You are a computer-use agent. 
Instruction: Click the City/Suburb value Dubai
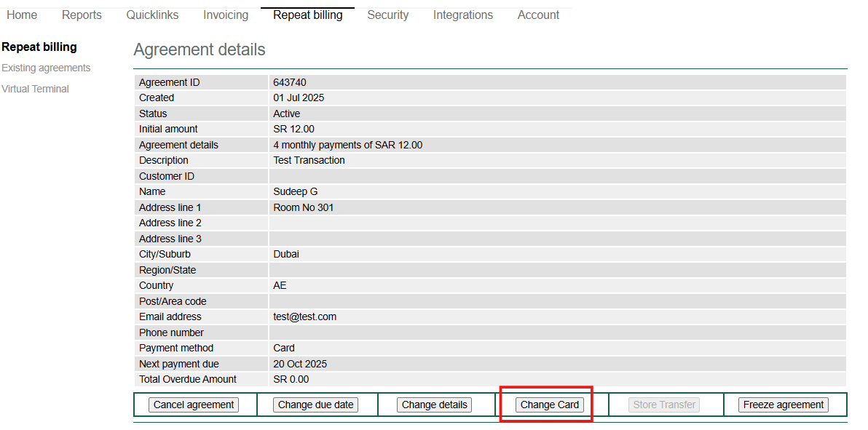point(286,255)
